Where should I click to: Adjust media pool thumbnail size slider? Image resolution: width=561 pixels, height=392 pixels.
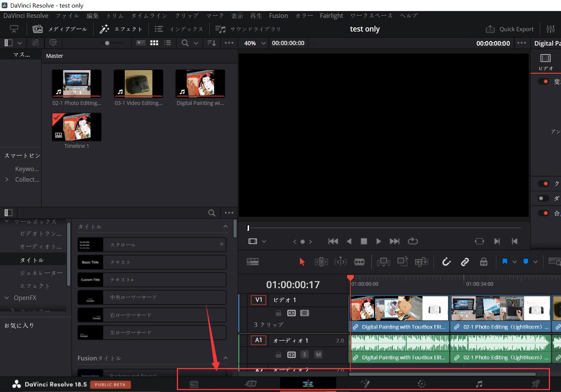click(x=107, y=43)
